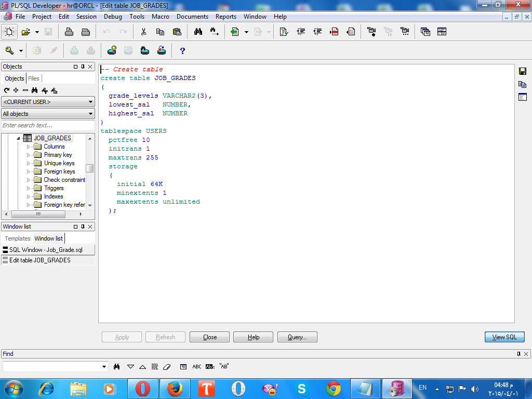Click binoculars Find icon in main toolbar
532x399 pixels.
coord(198,32)
